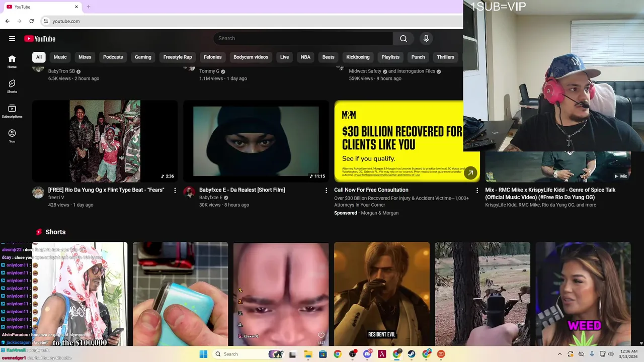Show hidden system tray icons

pyautogui.click(x=559, y=354)
